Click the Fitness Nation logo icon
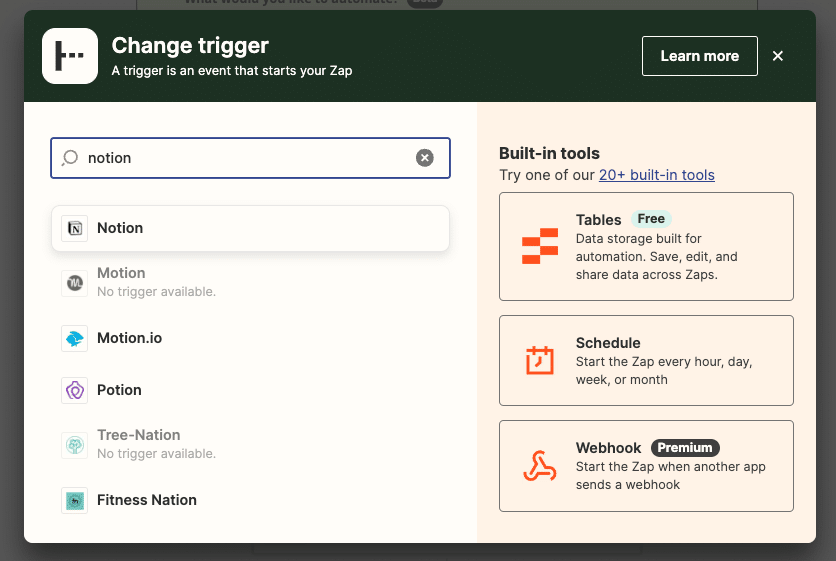The height and width of the screenshot is (561, 836). click(x=75, y=500)
